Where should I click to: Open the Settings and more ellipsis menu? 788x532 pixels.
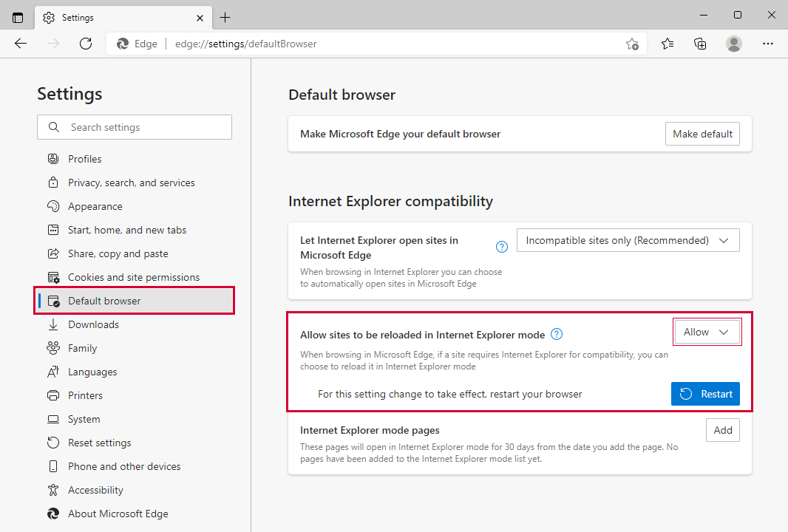tap(768, 44)
